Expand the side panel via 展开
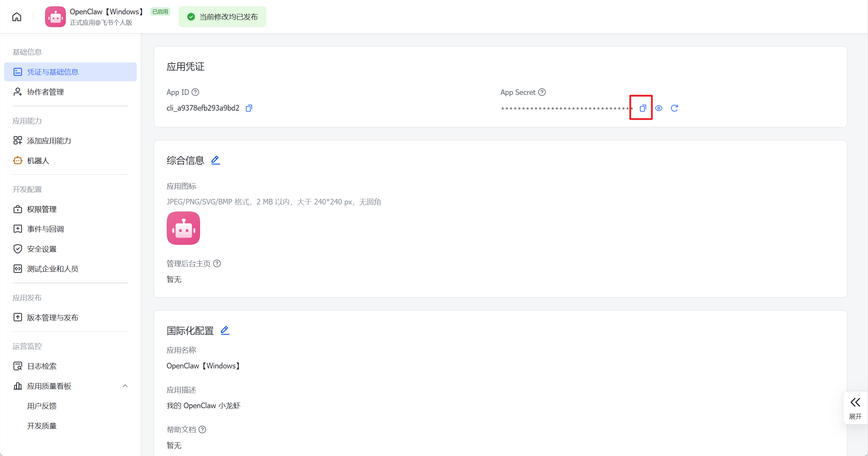Image resolution: width=868 pixels, height=456 pixels. tap(855, 408)
